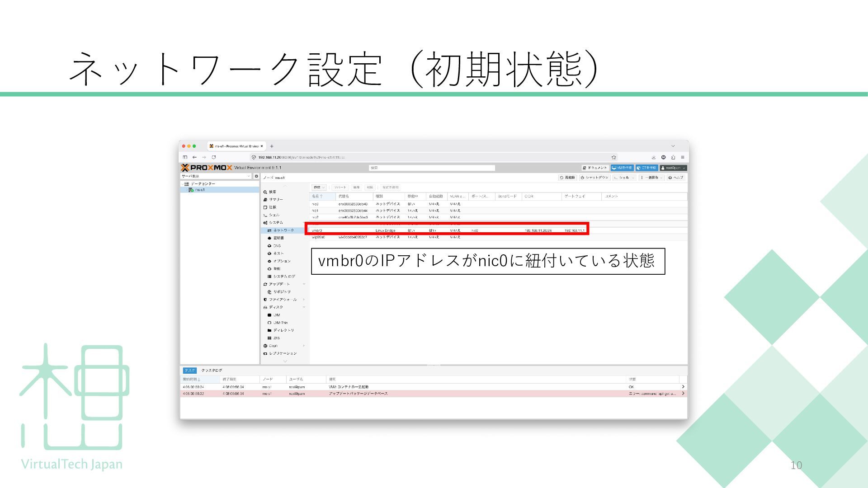Expand the 一括操作 bulk actions menu

coord(652,178)
